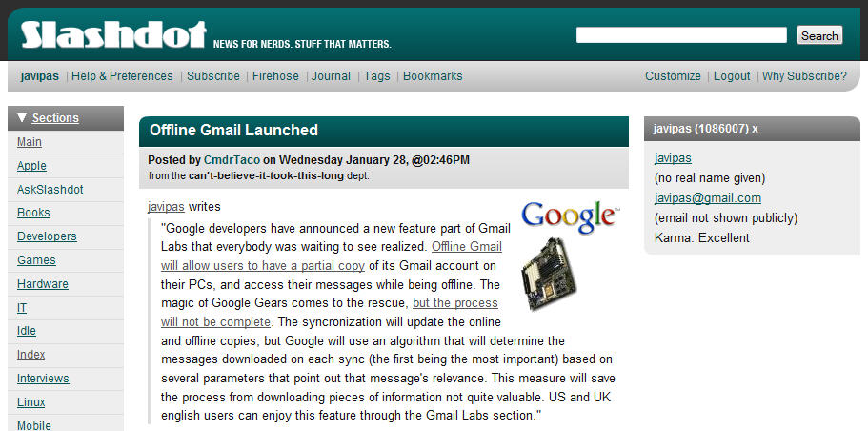Click the javipas@gmail.com email link
This screenshot has width=868, height=431.
[708, 197]
